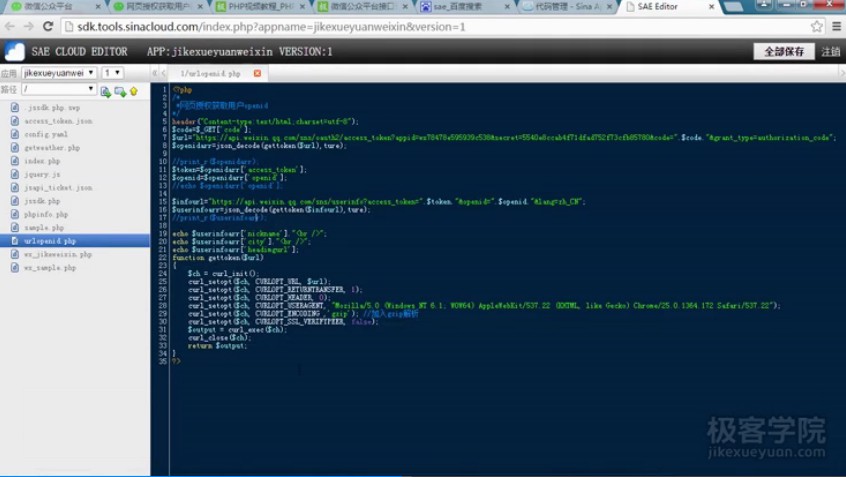
Task: Switch to the sae_百度搜索 browser tab
Action: coord(460,7)
